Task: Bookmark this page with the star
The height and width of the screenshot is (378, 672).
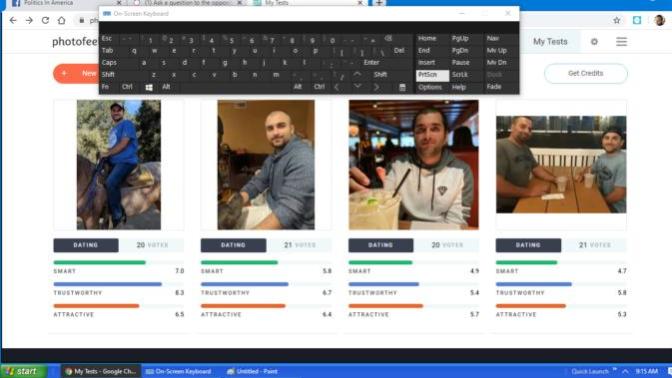Action: pos(617,20)
